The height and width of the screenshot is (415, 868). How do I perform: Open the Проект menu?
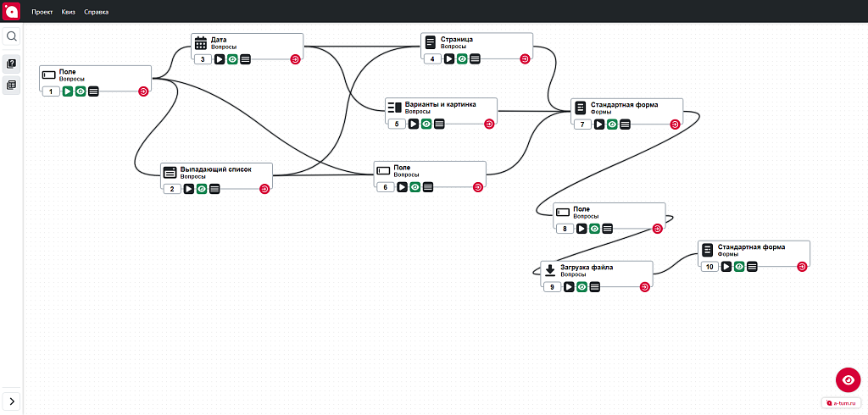pos(42,12)
